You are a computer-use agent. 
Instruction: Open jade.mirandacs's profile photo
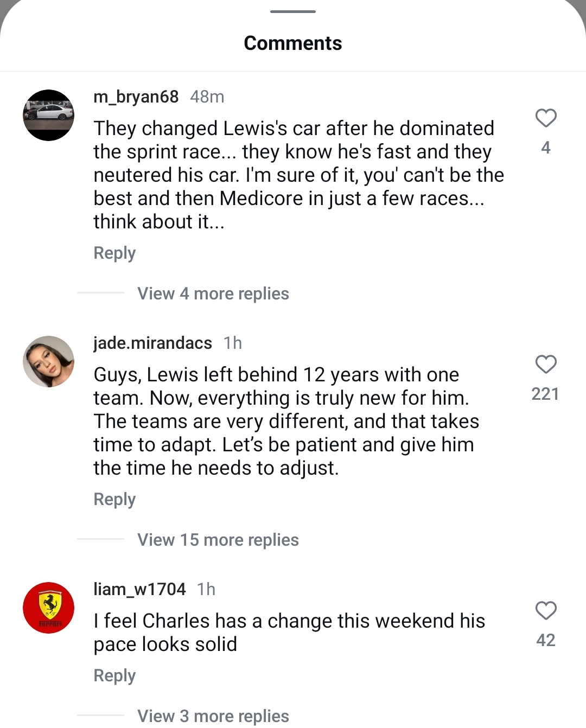tap(48, 361)
